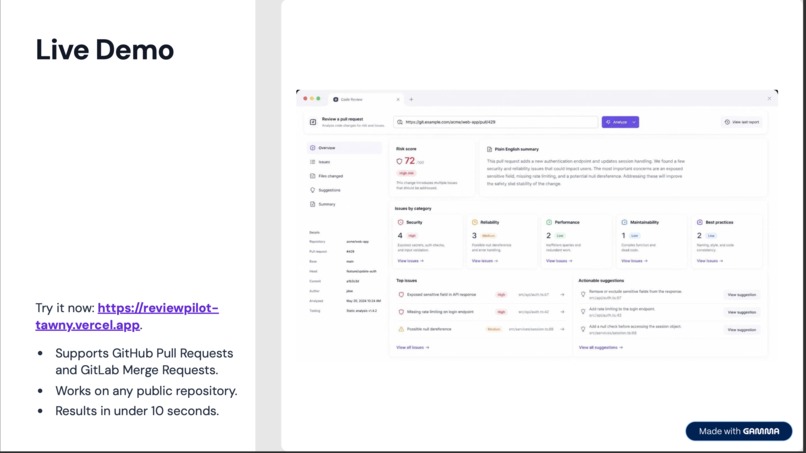Click View all suggestions link
The width and height of the screenshot is (806, 453).
tap(600, 348)
